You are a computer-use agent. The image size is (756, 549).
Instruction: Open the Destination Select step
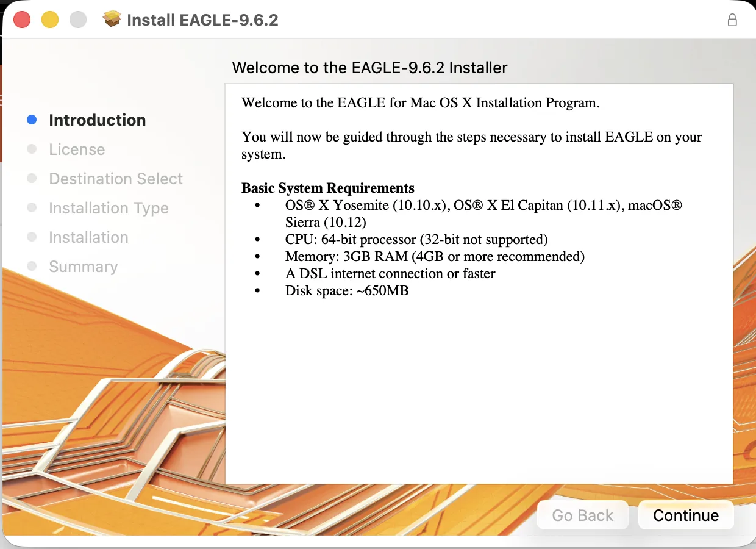tap(115, 178)
